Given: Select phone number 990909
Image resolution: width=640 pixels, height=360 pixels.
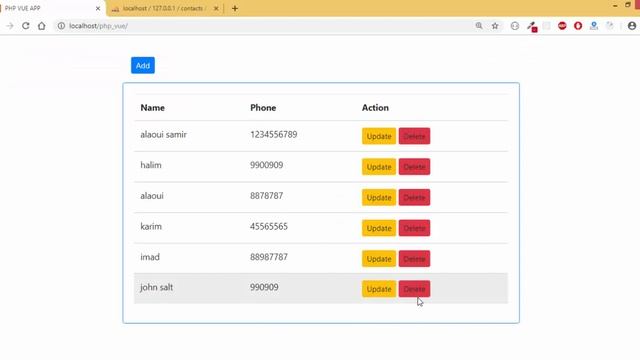Looking at the screenshot, I should pyautogui.click(x=264, y=287).
